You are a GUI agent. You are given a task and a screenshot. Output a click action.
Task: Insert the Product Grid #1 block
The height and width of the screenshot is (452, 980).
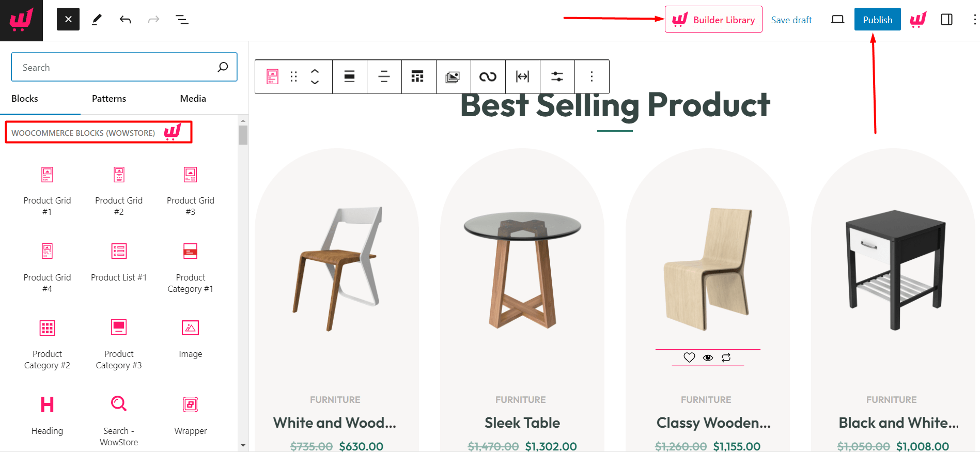click(47, 192)
